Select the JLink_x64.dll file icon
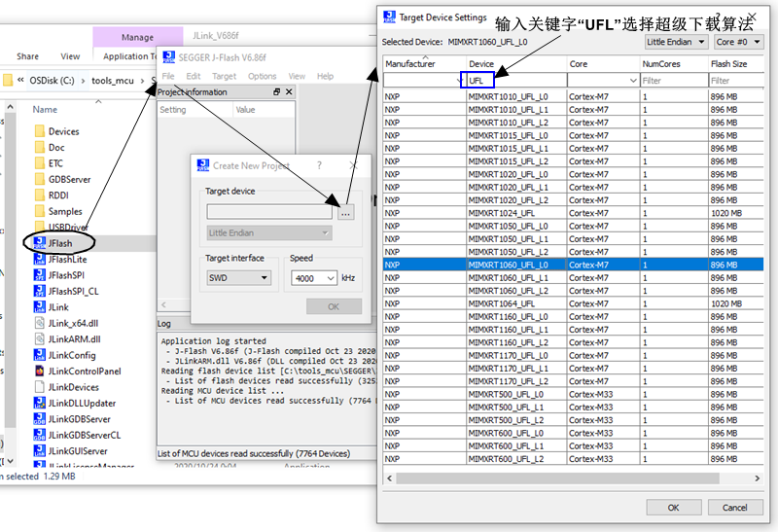778x532 pixels. [39, 323]
